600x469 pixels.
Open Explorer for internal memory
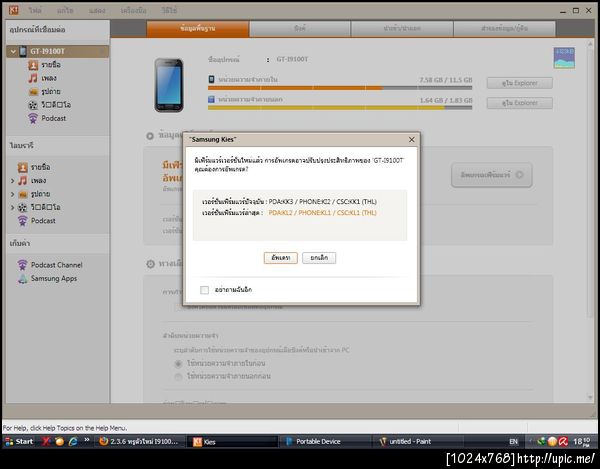[x=520, y=83]
